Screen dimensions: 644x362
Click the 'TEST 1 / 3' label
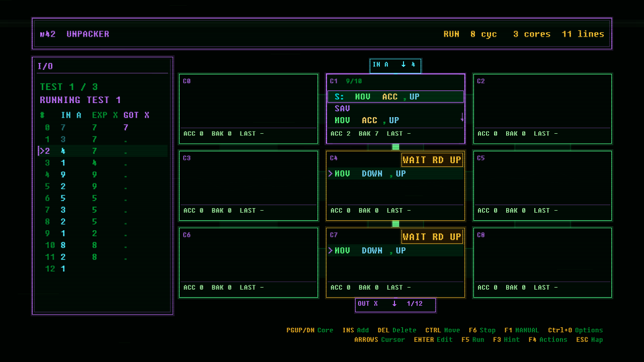coord(69,87)
